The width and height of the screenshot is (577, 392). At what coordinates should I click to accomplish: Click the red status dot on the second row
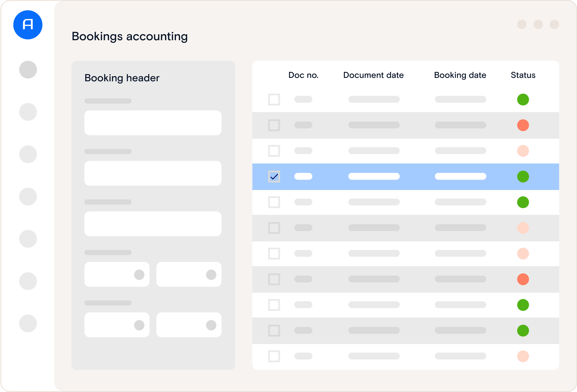(523, 125)
